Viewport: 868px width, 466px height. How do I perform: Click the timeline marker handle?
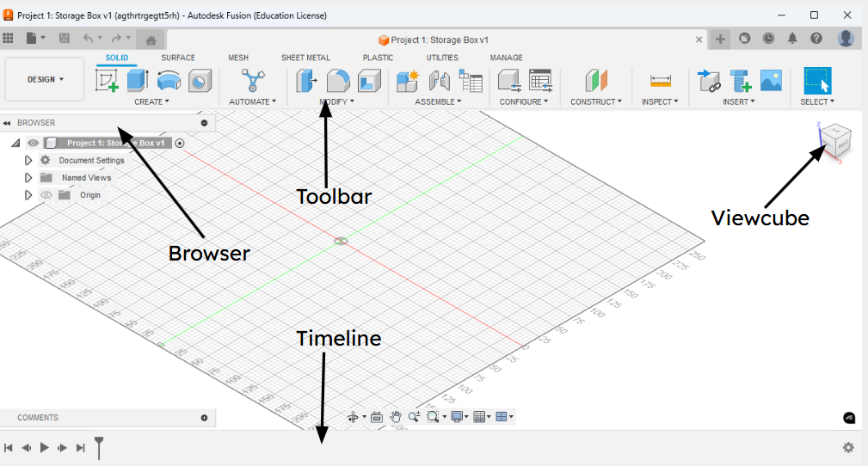(x=99, y=445)
